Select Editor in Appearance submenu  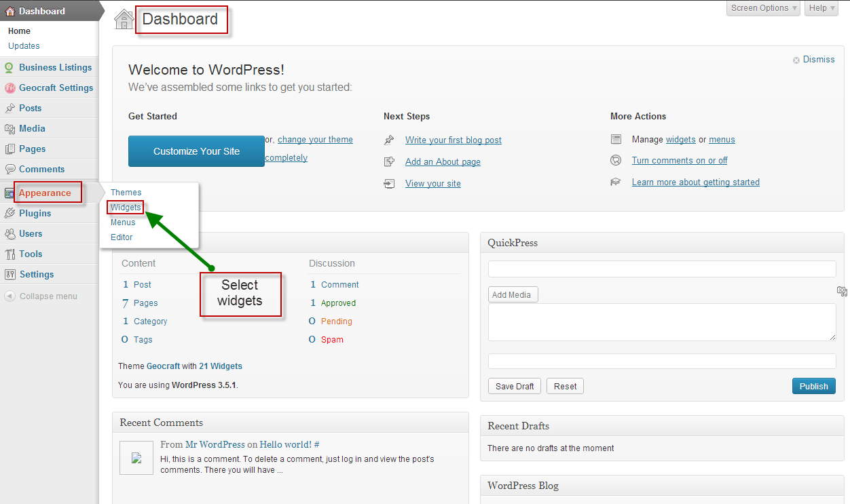[122, 237]
